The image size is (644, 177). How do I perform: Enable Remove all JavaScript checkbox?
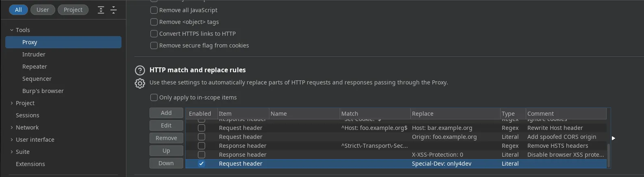point(154,10)
